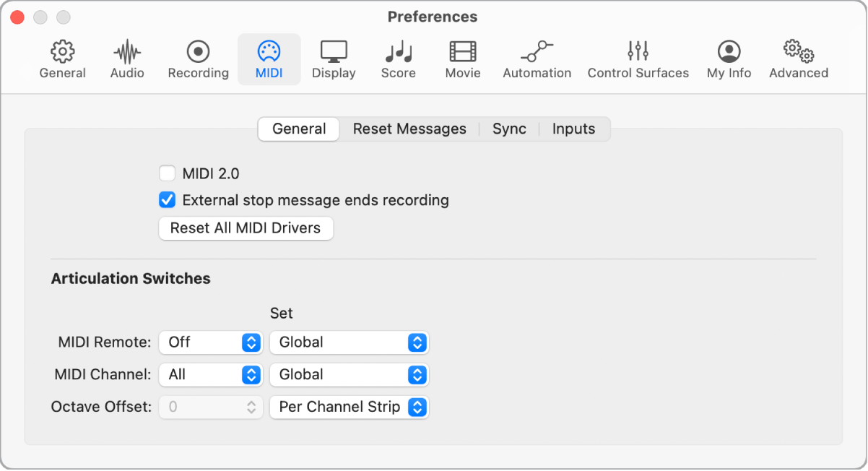The image size is (868, 471).
Task: Open the General preferences gear icon
Action: pyautogui.click(x=63, y=52)
